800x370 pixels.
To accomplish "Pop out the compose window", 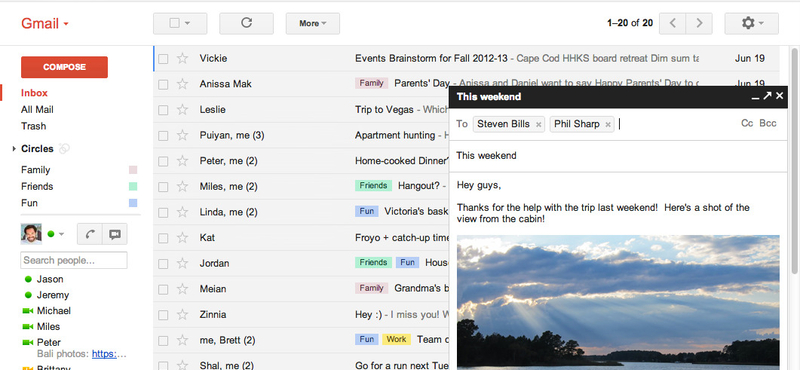I will (767, 95).
